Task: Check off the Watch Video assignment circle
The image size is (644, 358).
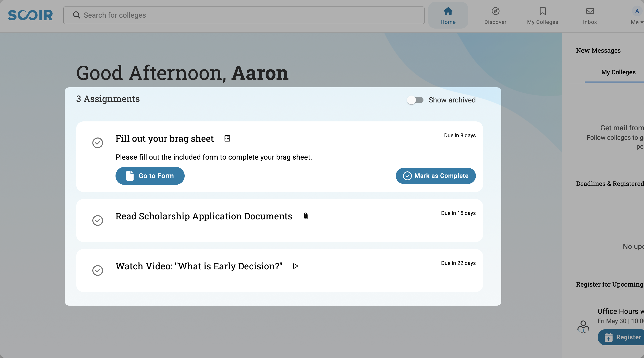Action: [x=97, y=271]
